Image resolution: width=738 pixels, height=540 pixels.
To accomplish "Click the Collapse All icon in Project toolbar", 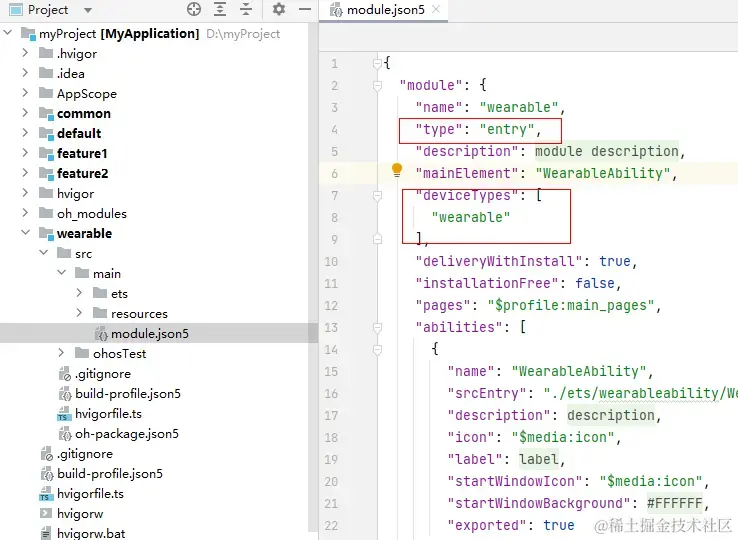I will coord(246,9).
